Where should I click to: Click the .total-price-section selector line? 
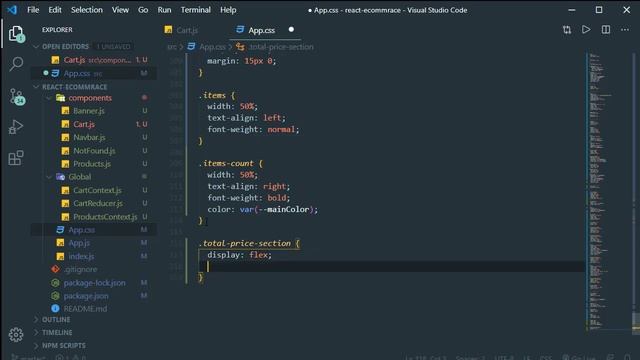[249, 243]
